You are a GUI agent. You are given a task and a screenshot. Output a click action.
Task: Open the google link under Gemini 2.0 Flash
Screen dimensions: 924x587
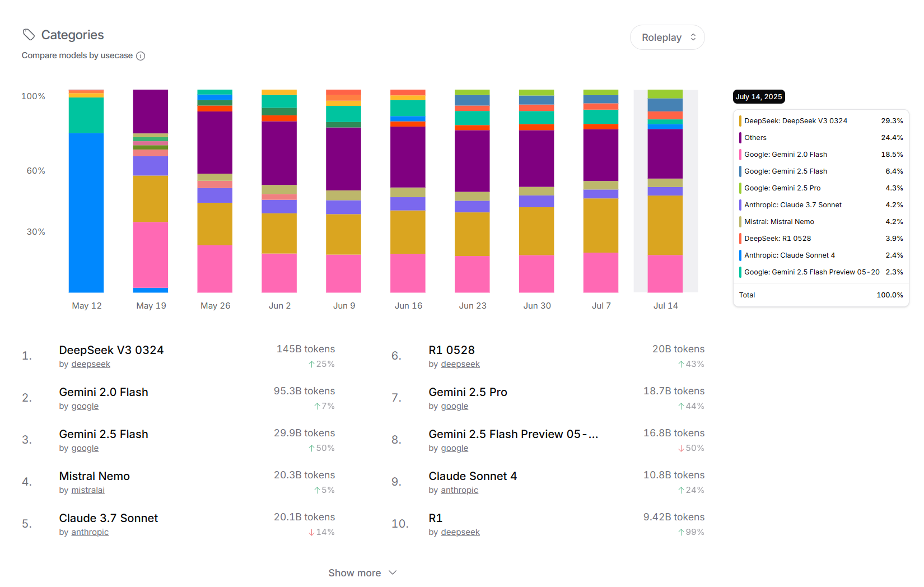click(x=85, y=406)
